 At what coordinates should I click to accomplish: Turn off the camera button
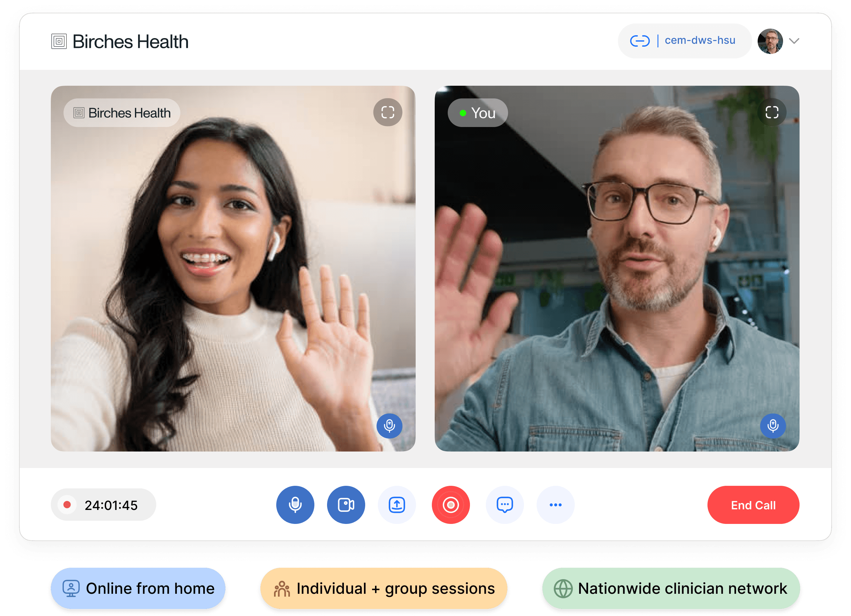pyautogui.click(x=345, y=505)
